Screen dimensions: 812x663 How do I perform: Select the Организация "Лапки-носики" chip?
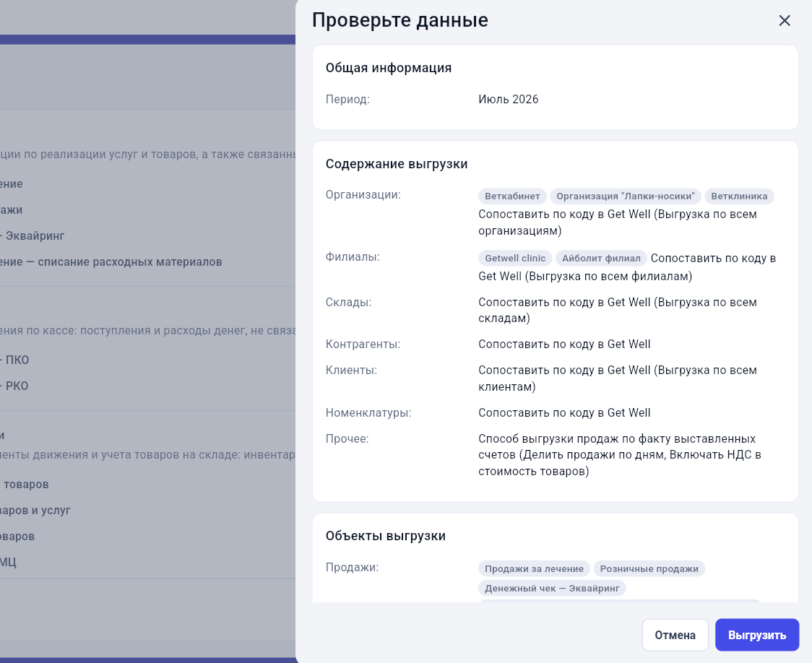pyautogui.click(x=626, y=196)
